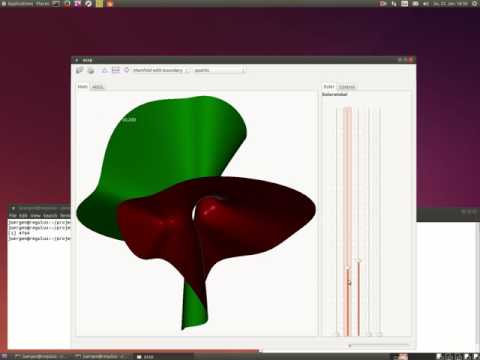Click the triangle icon in the viewer toolbar

pos(105,70)
